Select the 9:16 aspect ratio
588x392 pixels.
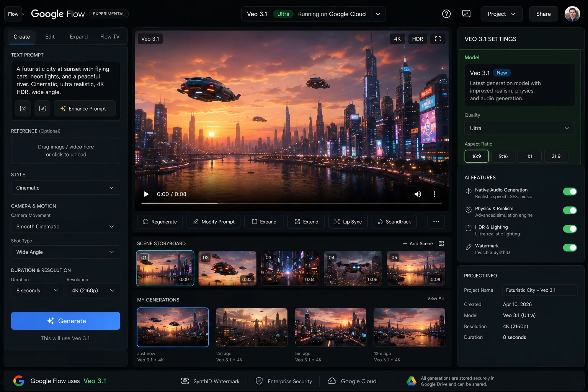coord(503,156)
